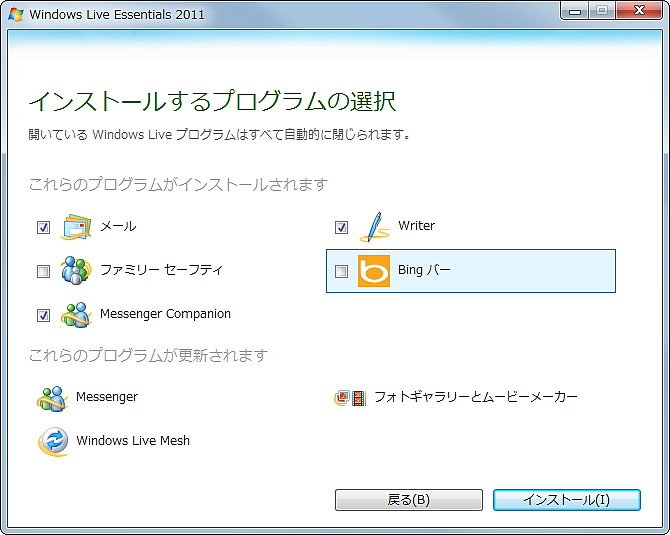The image size is (670, 535).
Task: Click the これらのプログラムがインストールされます section header
Action: 178,185
